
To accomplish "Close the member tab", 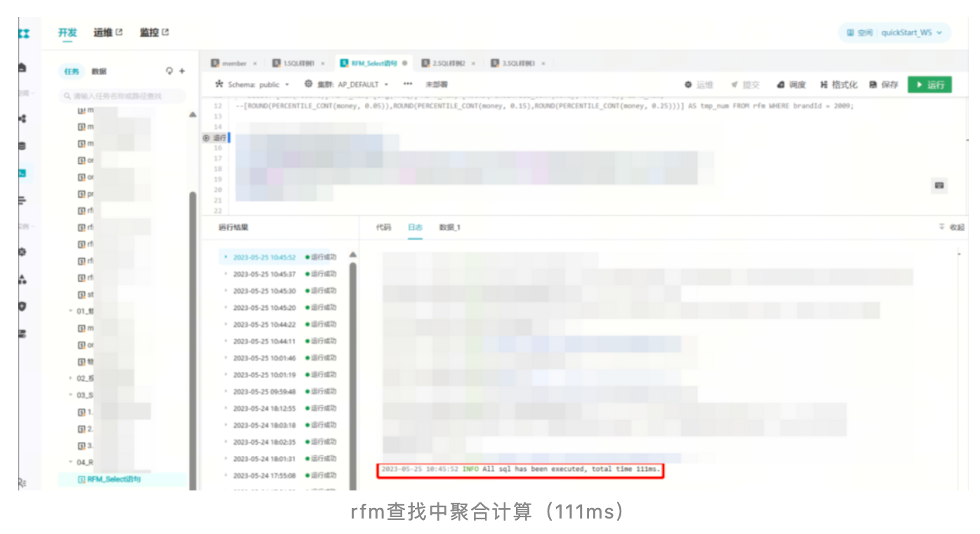I will pos(255,63).
